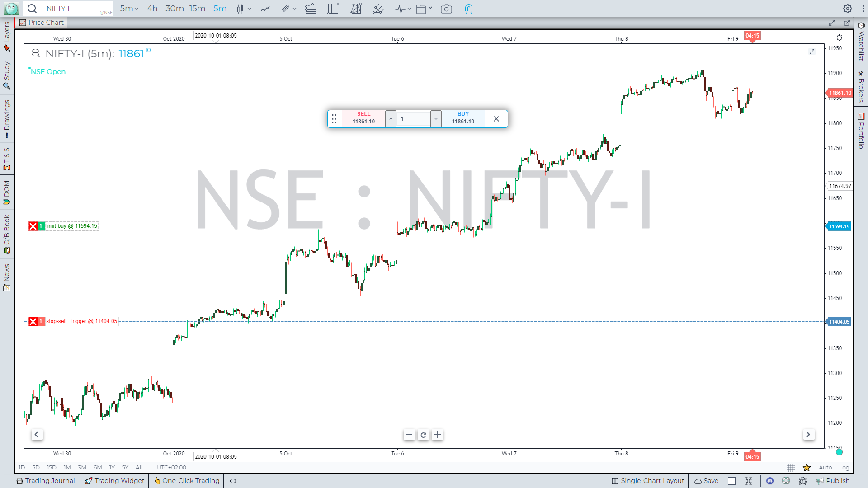Switch to the Trading Journal tab
Image resolution: width=868 pixels, height=488 pixels.
pyautogui.click(x=45, y=481)
